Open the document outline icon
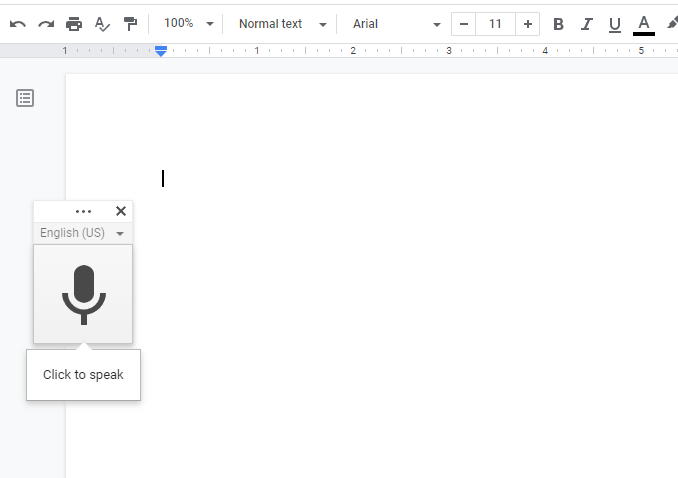Screen dimensions: 678x478 [x=25, y=98]
